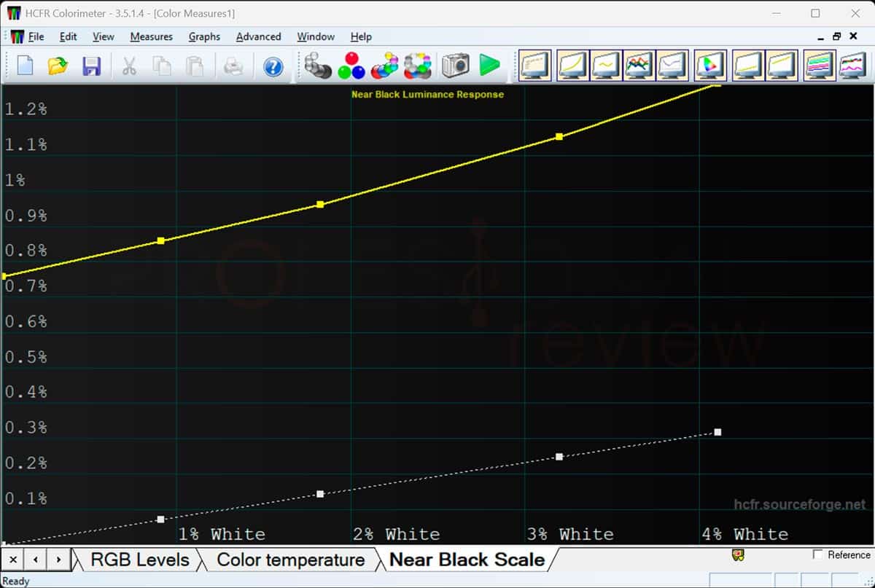Viewport: 875px width, 588px height.
Task: Enable the Reference checkbox
Action: point(818,555)
